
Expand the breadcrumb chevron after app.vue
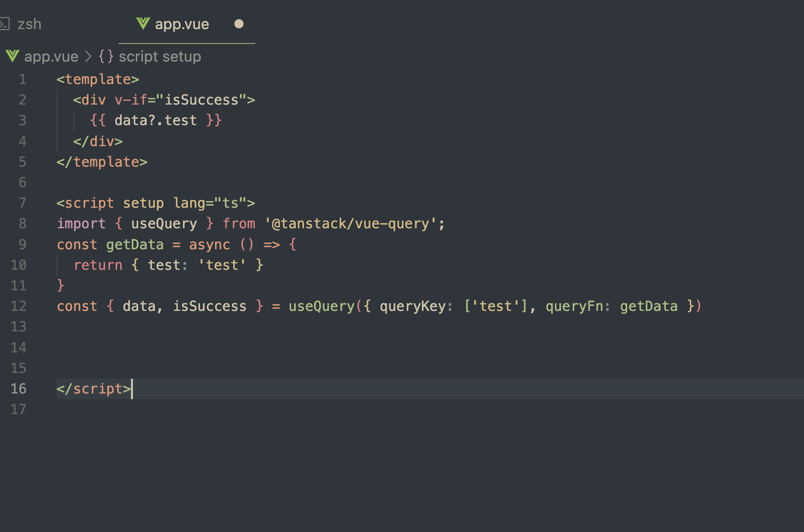[x=88, y=56]
